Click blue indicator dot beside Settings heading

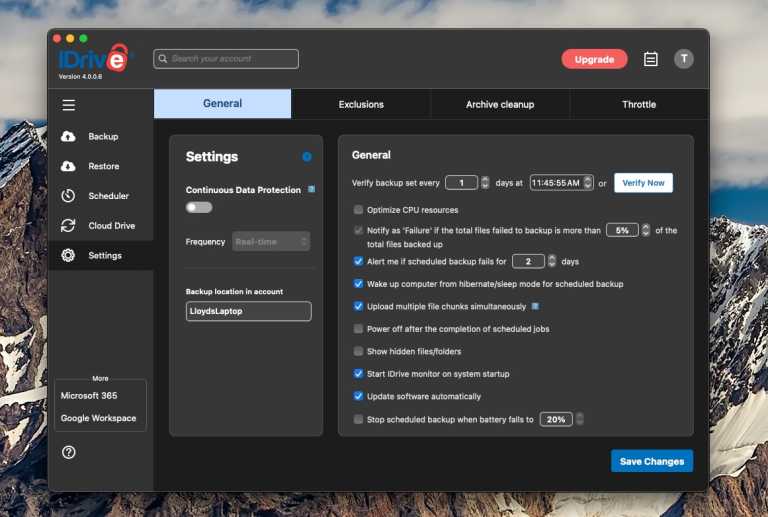[307, 157]
